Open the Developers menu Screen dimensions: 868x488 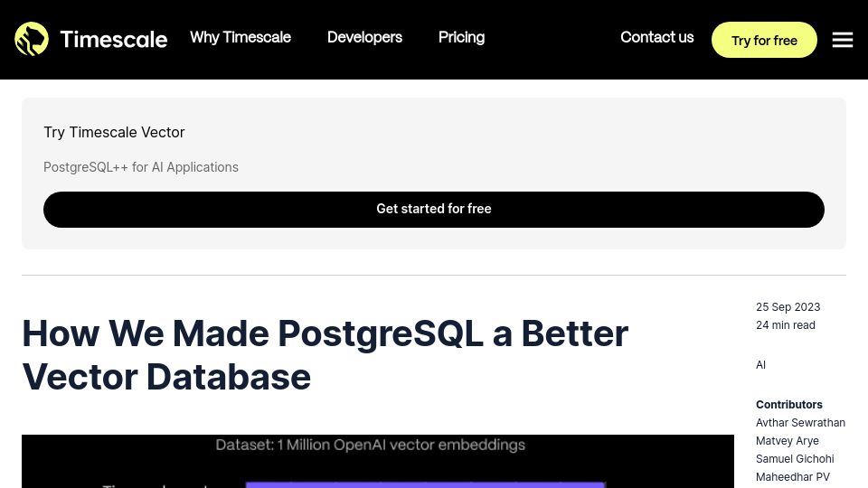click(364, 37)
